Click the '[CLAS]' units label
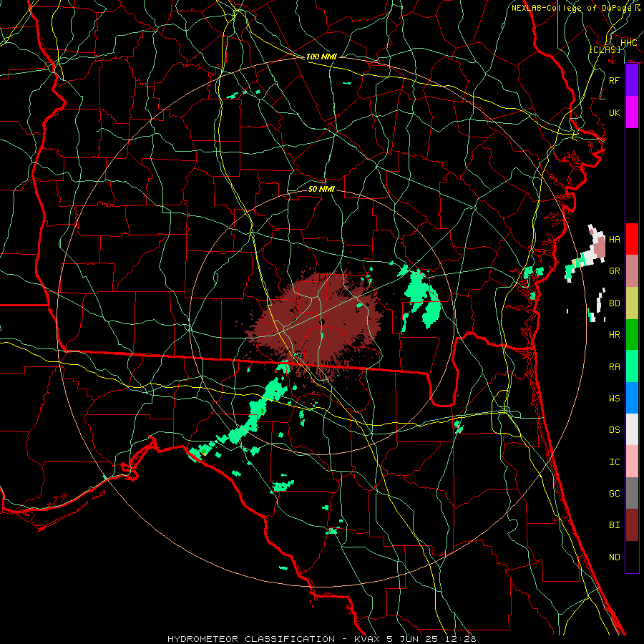This screenshot has height=644, width=644. [x=605, y=49]
